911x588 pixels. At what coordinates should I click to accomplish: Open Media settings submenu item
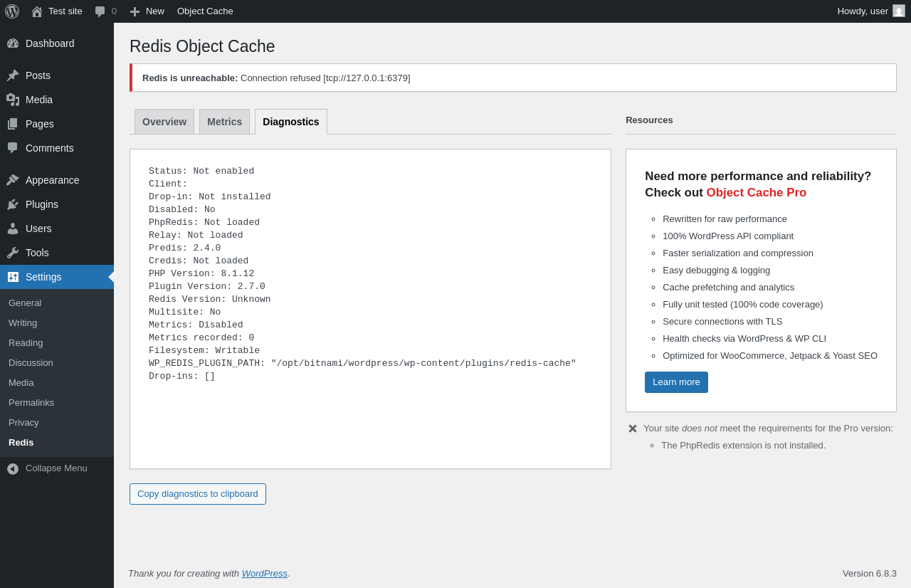(57, 383)
